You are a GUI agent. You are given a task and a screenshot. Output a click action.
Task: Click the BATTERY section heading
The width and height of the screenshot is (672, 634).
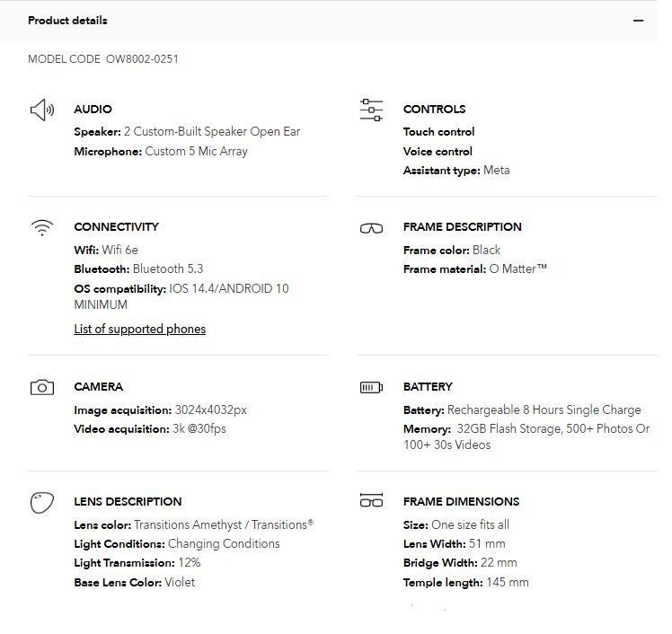[428, 387]
